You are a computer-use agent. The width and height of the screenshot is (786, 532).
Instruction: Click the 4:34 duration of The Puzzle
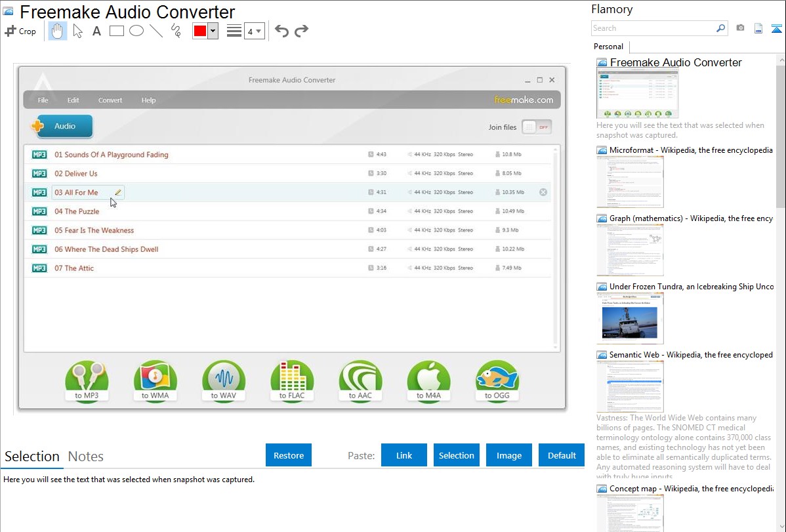(381, 211)
